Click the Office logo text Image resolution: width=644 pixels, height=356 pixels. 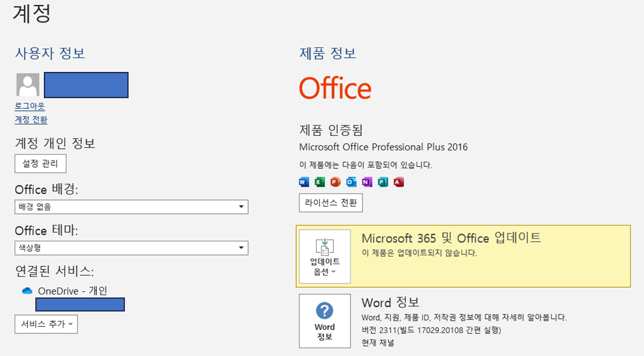pyautogui.click(x=335, y=88)
